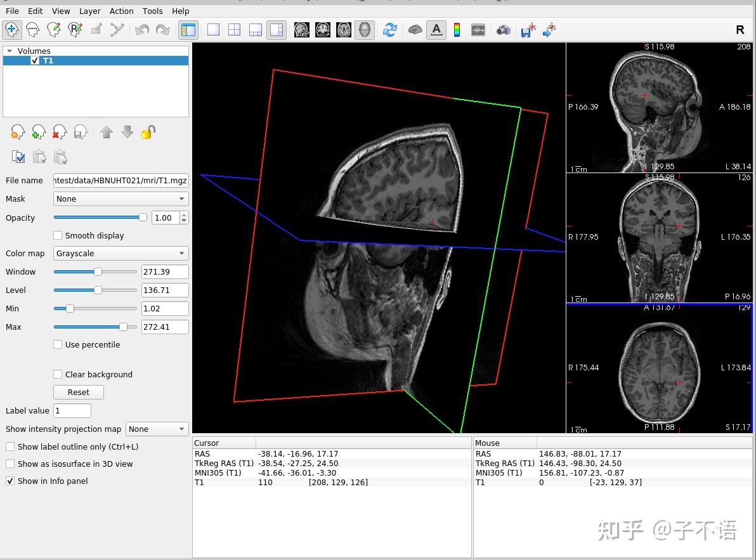Open the Tools menu
The image size is (756, 560).
pyautogui.click(x=152, y=11)
